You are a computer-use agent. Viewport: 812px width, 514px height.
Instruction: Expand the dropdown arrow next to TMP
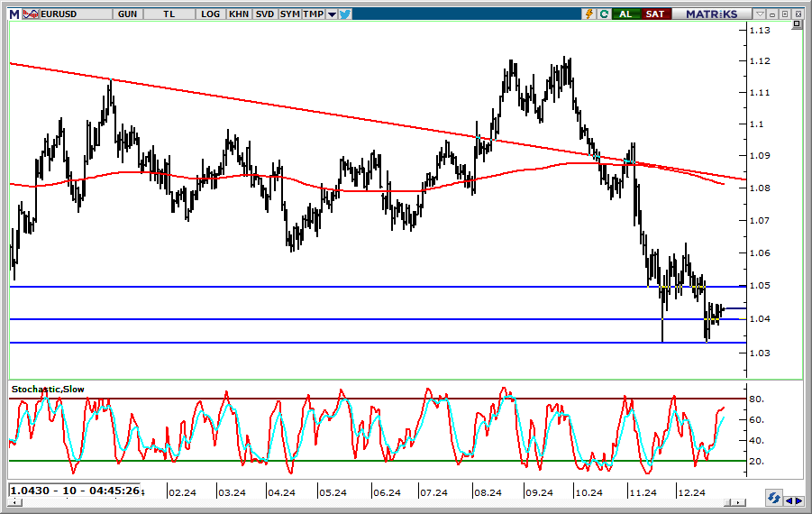[x=332, y=14]
